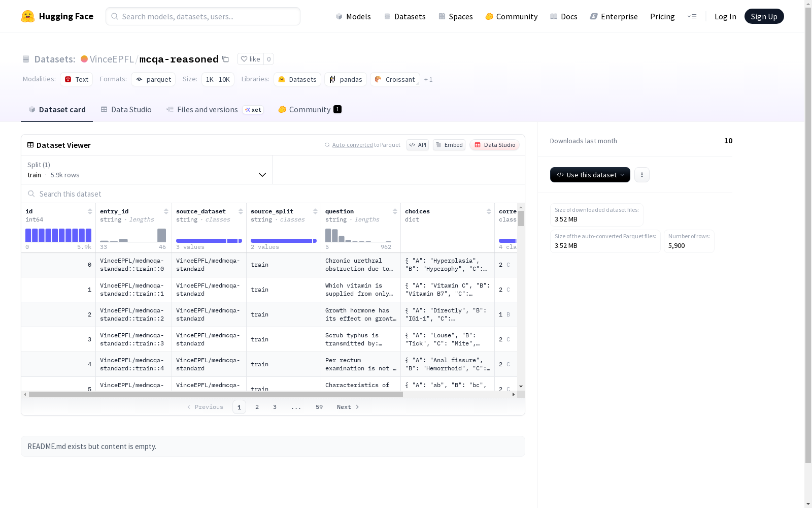Click the 1K - 10K size tag
The width and height of the screenshot is (812, 508).
click(218, 79)
